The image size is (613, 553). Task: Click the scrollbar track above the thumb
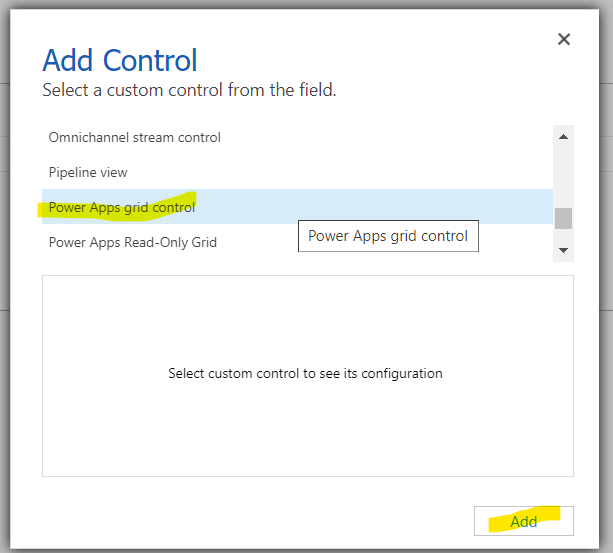click(x=563, y=175)
